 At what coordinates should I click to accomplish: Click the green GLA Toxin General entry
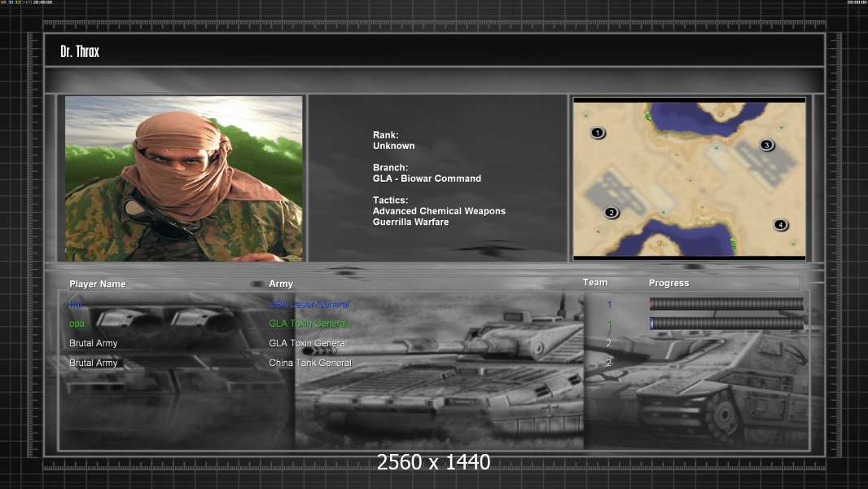[308, 324]
